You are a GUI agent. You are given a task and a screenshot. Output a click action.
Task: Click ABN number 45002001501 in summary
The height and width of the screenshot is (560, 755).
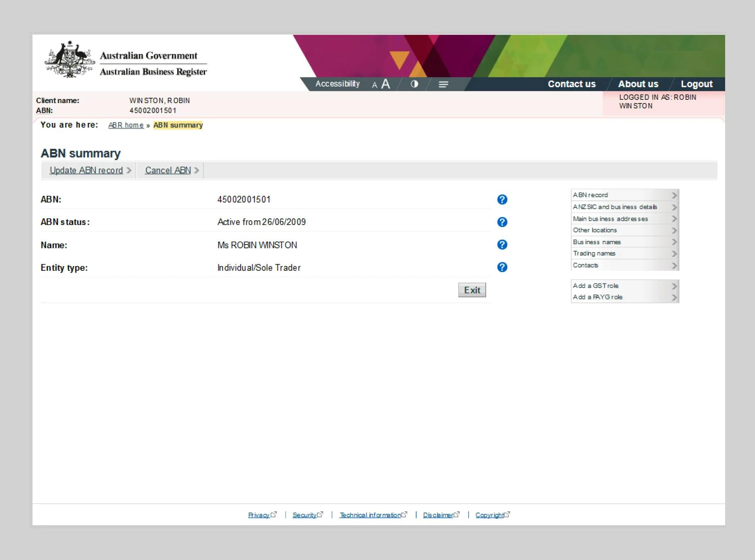[x=244, y=200]
